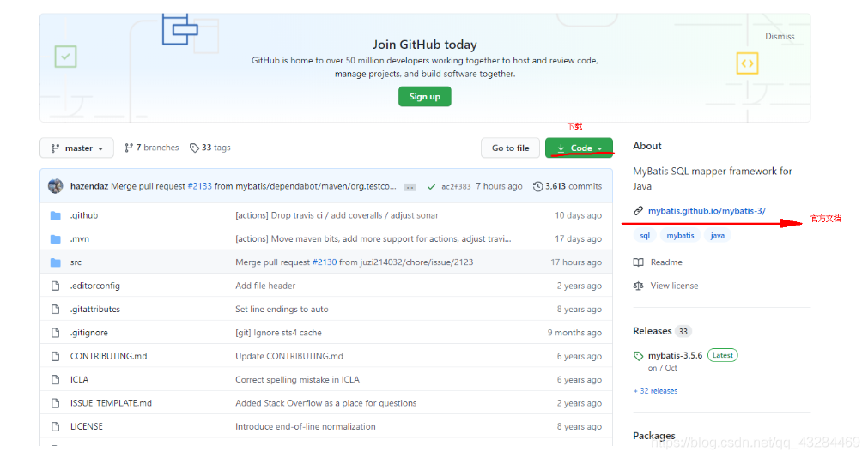
Task: Click the ICLA file icon
Action: coord(55,379)
